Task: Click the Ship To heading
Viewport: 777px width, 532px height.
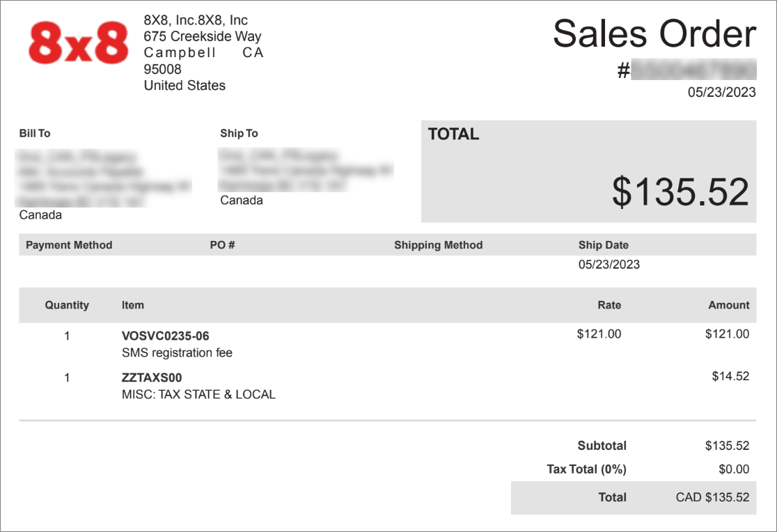Action: point(239,134)
